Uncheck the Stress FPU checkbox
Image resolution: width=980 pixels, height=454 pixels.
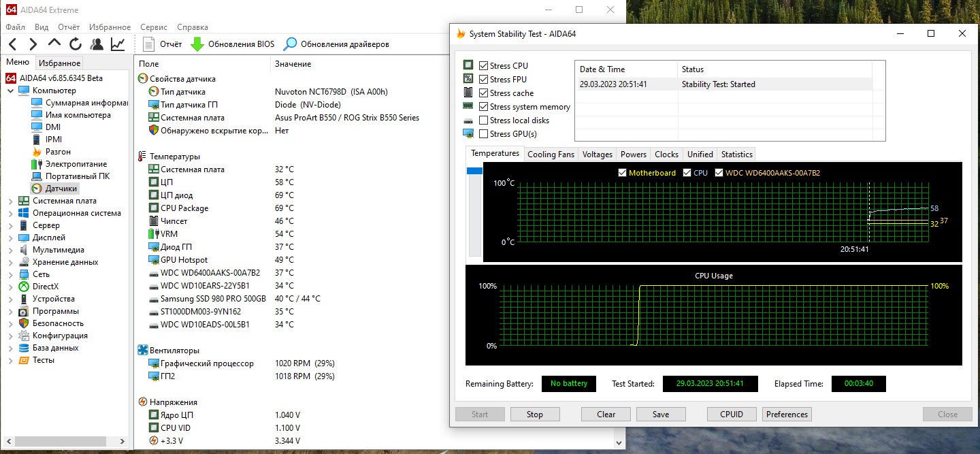point(483,80)
